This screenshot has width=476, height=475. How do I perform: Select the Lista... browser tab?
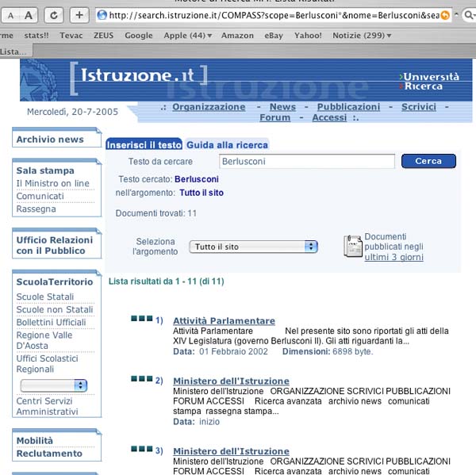tap(15, 52)
